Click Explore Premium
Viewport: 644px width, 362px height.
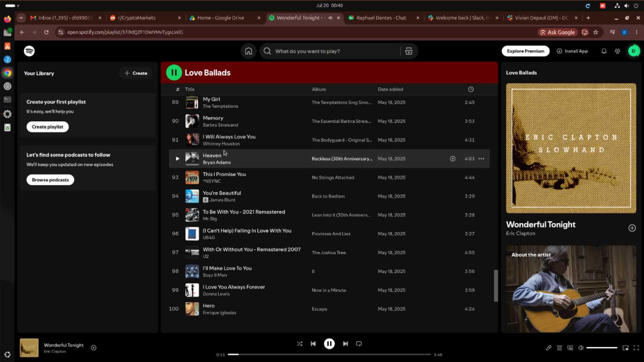click(525, 51)
